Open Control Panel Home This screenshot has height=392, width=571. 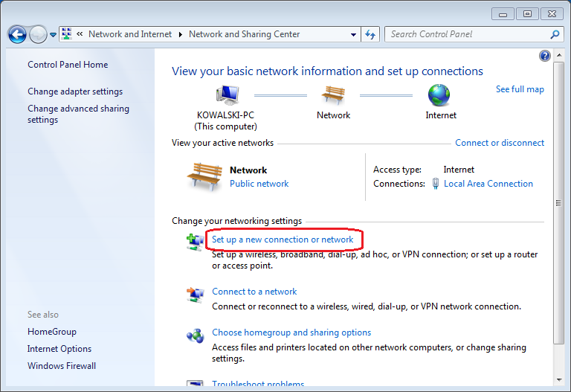68,65
